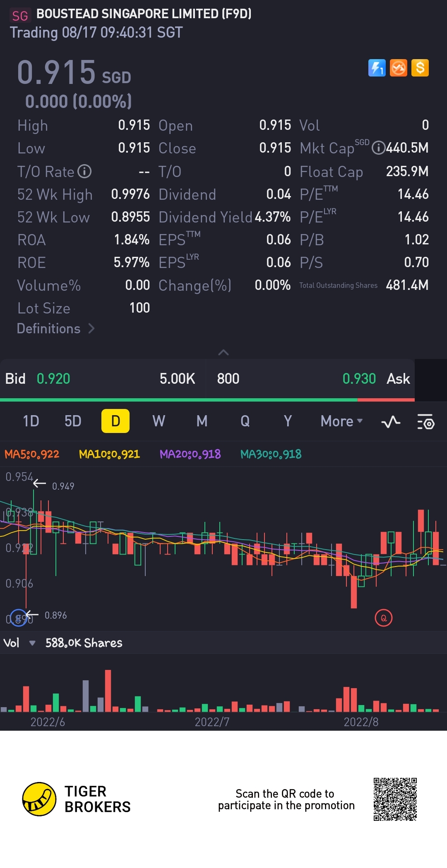447x868 pixels.
Task: Open the Vol indicator dropdown
Action: (32, 643)
